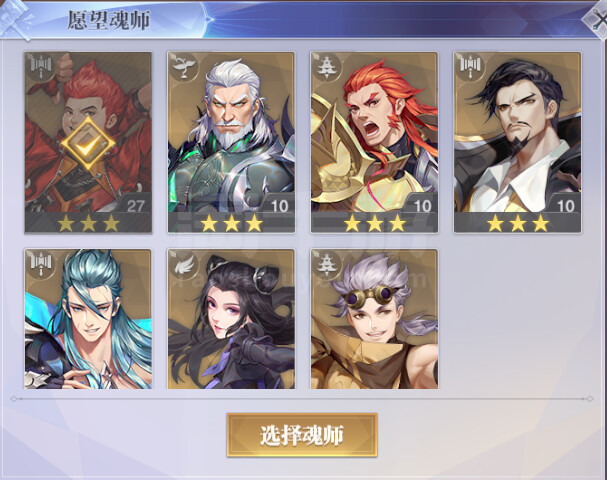Click level 10 badge on goatee hero card
Screen dimensions: 607x480
[565, 205]
